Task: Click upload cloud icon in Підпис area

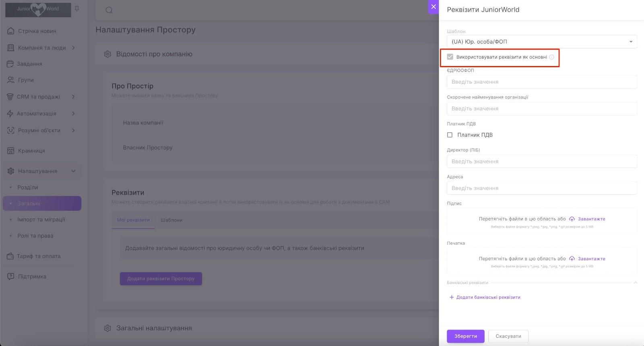Action: (572, 219)
